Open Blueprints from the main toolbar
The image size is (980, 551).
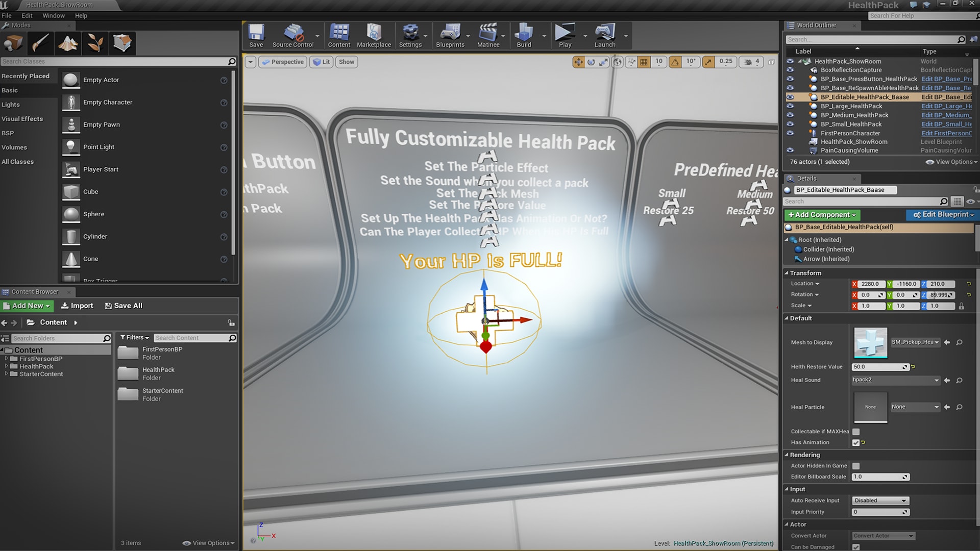[x=450, y=33]
